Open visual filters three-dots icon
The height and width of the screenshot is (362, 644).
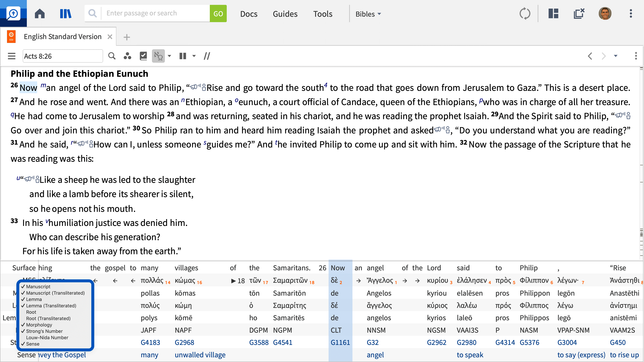click(x=127, y=56)
